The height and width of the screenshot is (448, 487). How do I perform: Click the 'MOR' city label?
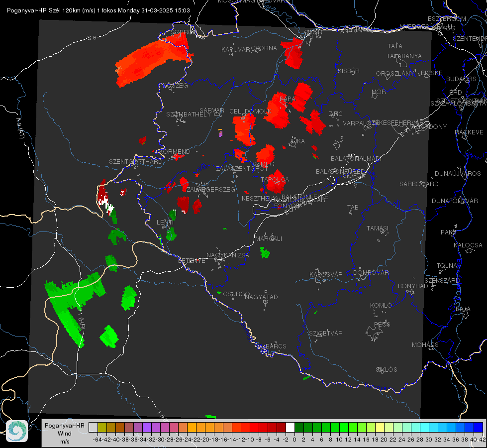(x=379, y=92)
